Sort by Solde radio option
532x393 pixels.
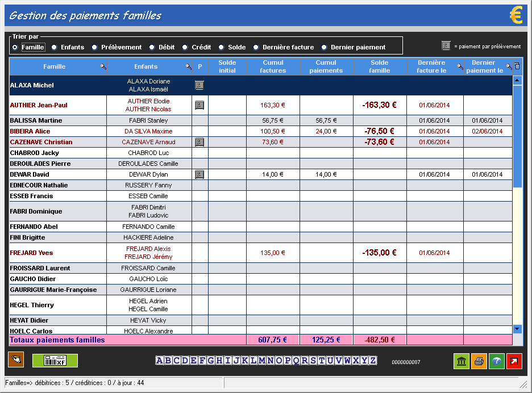pyautogui.click(x=222, y=48)
